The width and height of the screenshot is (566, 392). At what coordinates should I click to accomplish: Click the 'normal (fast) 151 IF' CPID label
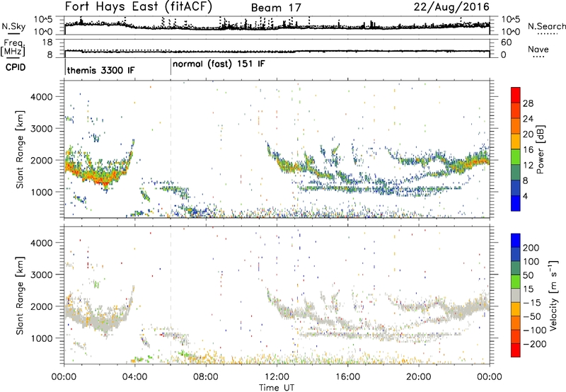[x=219, y=64]
